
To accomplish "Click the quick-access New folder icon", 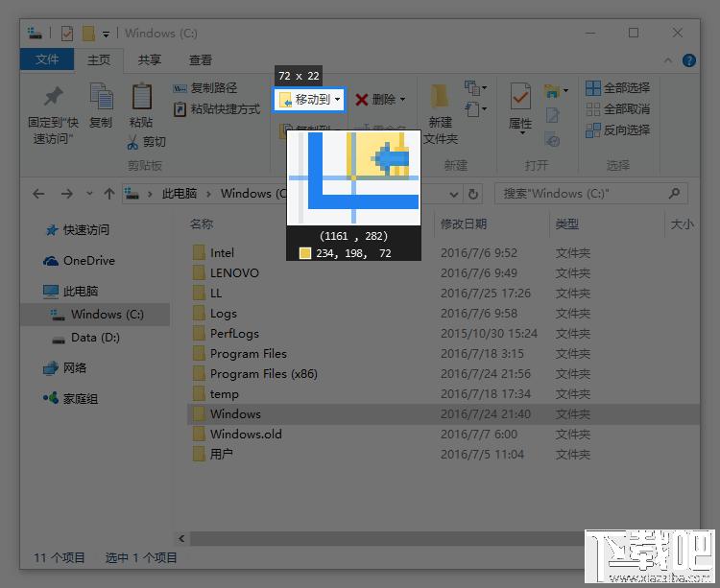I will point(88,33).
